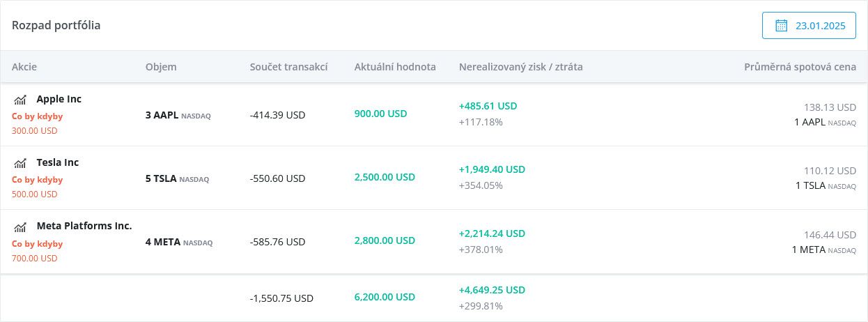This screenshot has height=322, width=868.
Task: Click Co by kdyby under Tesla Inc
Action: click(x=38, y=180)
